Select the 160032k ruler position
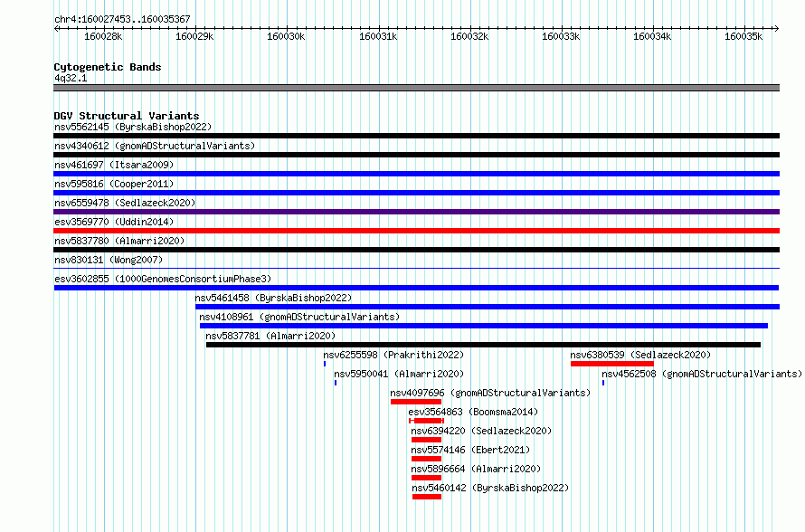 coord(469,36)
